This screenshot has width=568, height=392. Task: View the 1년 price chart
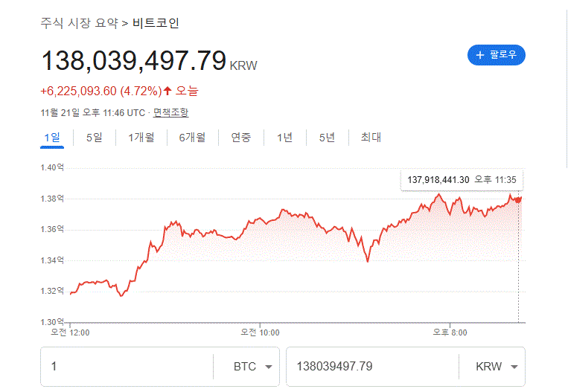tap(284, 138)
